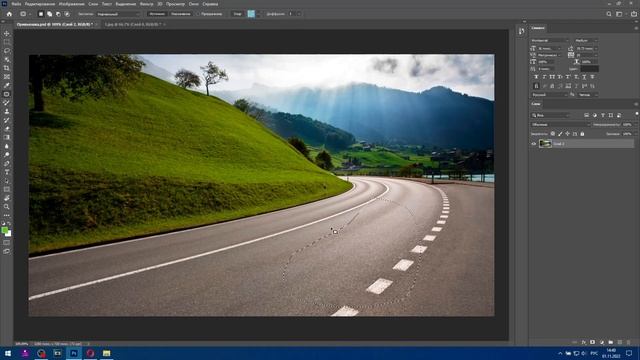Select the Move tool

(7, 33)
